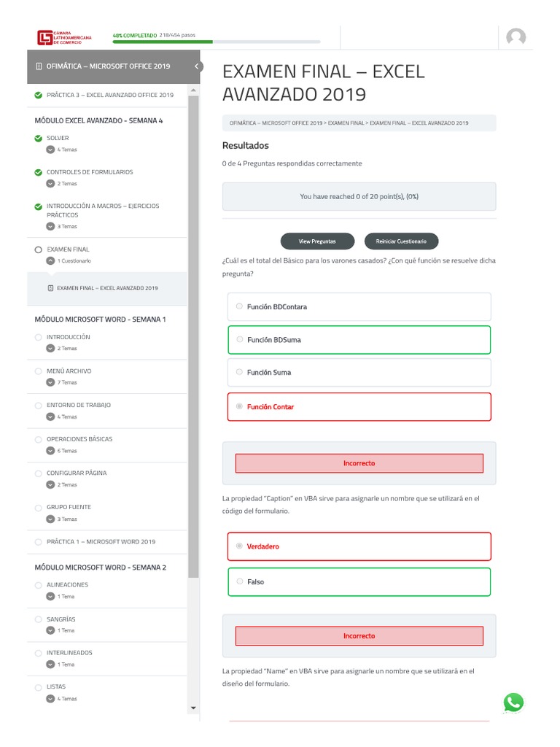Screen dimensions: 560x747
Task: Click the course outline icon beside Ofimática
Action: (39, 66)
